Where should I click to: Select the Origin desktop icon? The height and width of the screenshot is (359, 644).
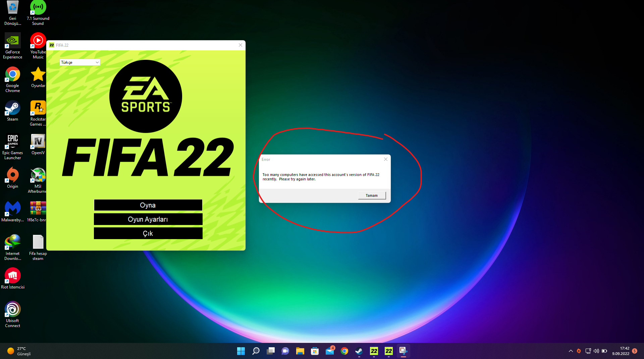pyautogui.click(x=13, y=178)
